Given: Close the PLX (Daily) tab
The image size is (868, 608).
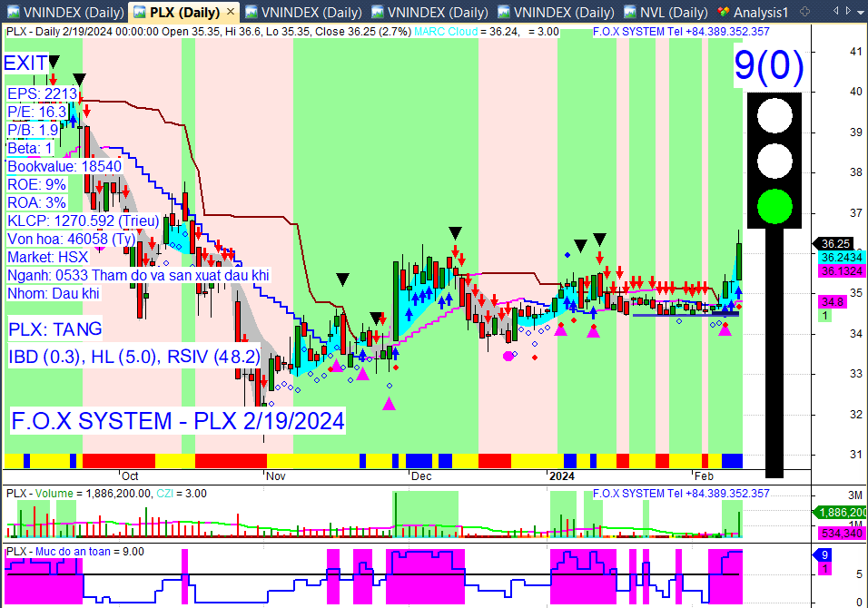Looking at the screenshot, I should click(x=231, y=11).
